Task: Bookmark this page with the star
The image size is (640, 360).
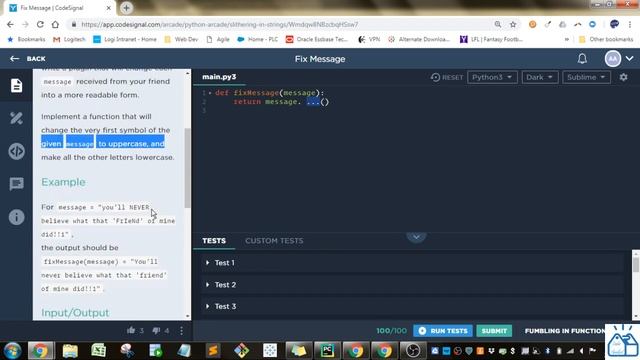Action: pyautogui.click(x=513, y=24)
